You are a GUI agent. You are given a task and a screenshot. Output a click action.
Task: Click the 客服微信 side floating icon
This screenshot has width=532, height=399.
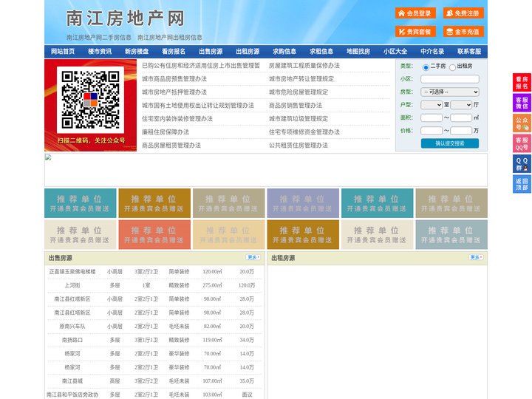coord(522,103)
